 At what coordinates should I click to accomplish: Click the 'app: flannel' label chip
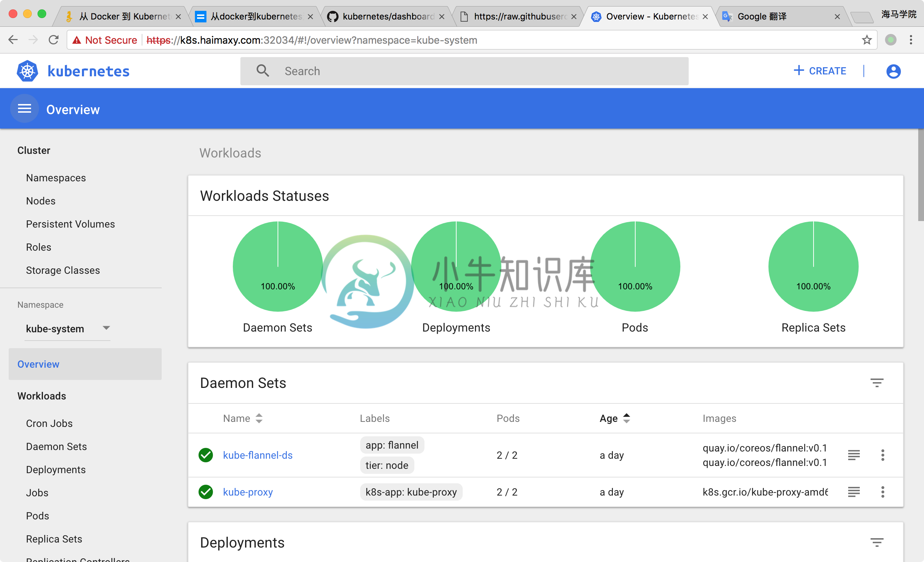(x=392, y=445)
